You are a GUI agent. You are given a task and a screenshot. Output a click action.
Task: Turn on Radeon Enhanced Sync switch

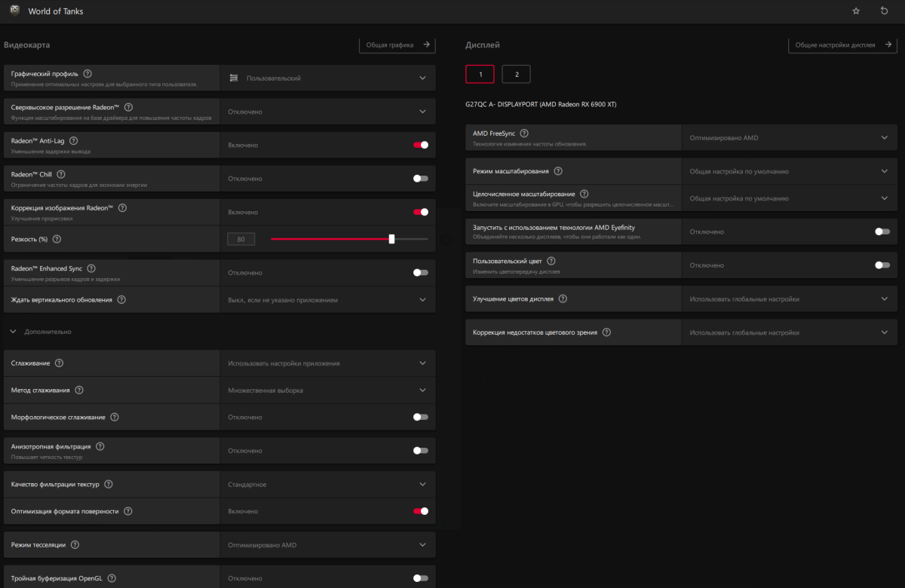point(420,273)
